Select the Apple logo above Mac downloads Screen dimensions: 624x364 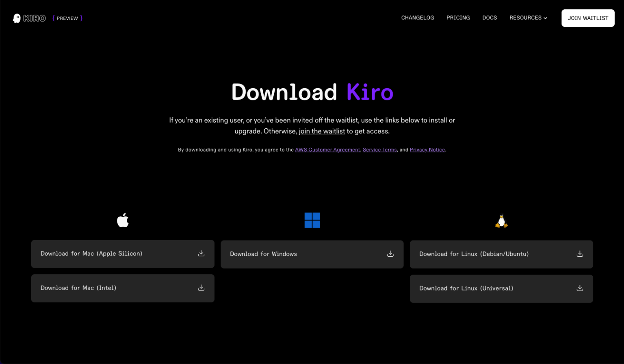pyautogui.click(x=123, y=220)
